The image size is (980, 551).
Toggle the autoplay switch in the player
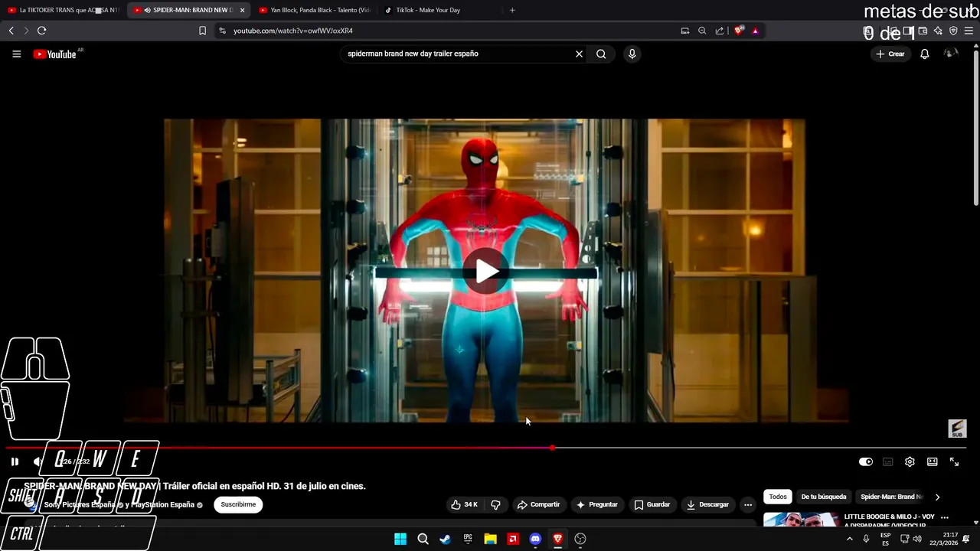point(866,461)
